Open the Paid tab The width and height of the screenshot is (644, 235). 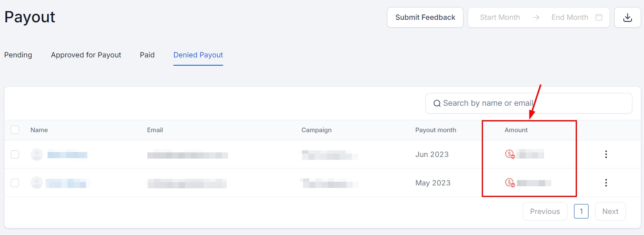coord(147,55)
